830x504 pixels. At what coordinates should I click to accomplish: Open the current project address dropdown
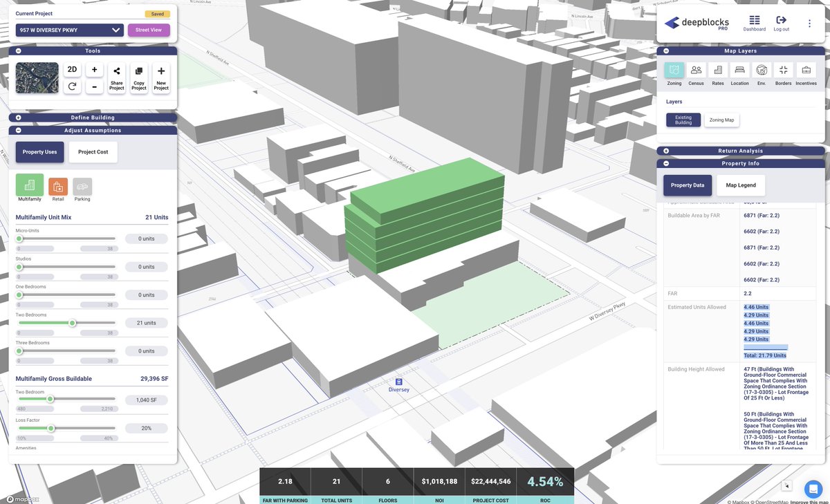click(70, 30)
